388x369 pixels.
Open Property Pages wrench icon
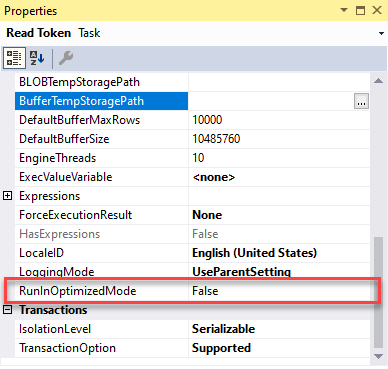(x=66, y=58)
